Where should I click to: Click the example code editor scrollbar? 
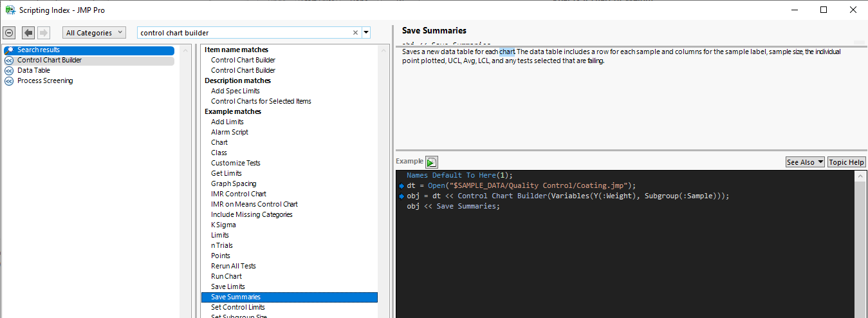(x=860, y=245)
